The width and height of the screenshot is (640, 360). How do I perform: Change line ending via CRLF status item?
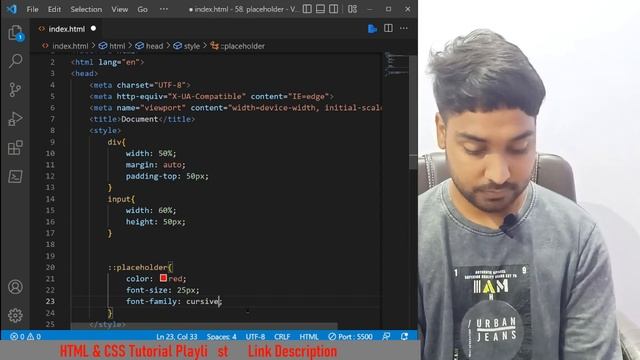(x=282, y=336)
